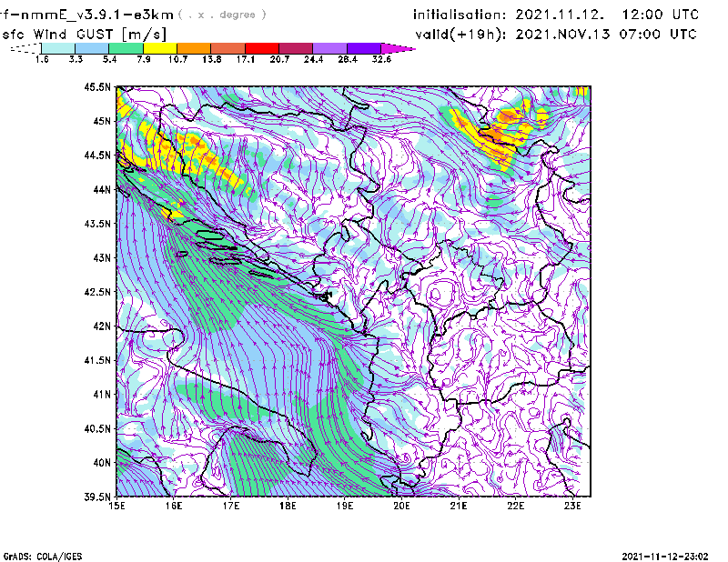This screenshot has height=562, width=728.
Task: Click the legend value 32.6
Action: [381, 59]
